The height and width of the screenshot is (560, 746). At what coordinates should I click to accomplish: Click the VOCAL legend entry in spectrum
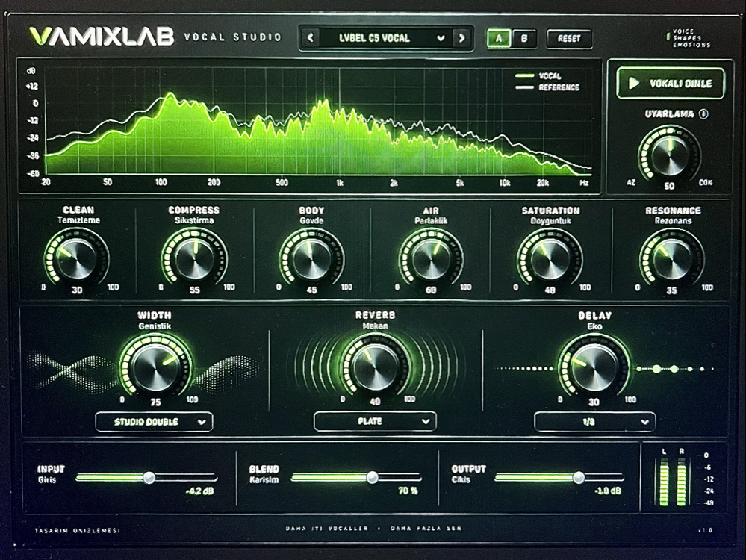pyautogui.click(x=538, y=75)
